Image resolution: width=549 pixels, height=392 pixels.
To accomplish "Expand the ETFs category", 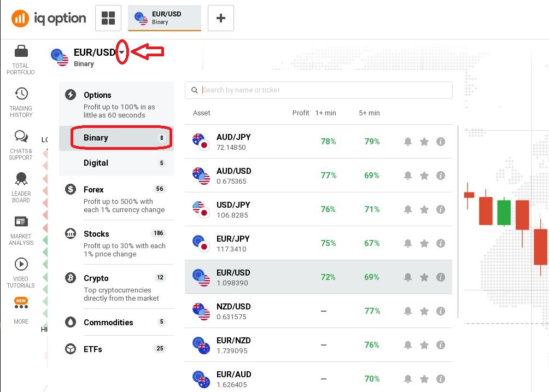I will tap(116, 349).
